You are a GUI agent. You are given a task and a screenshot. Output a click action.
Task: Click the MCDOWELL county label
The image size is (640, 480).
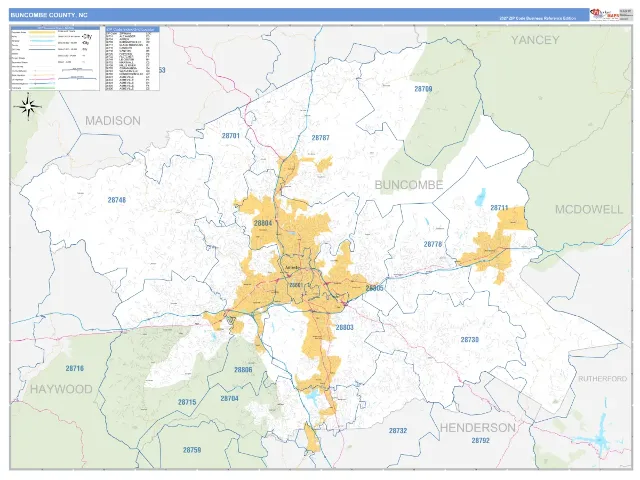coord(589,209)
